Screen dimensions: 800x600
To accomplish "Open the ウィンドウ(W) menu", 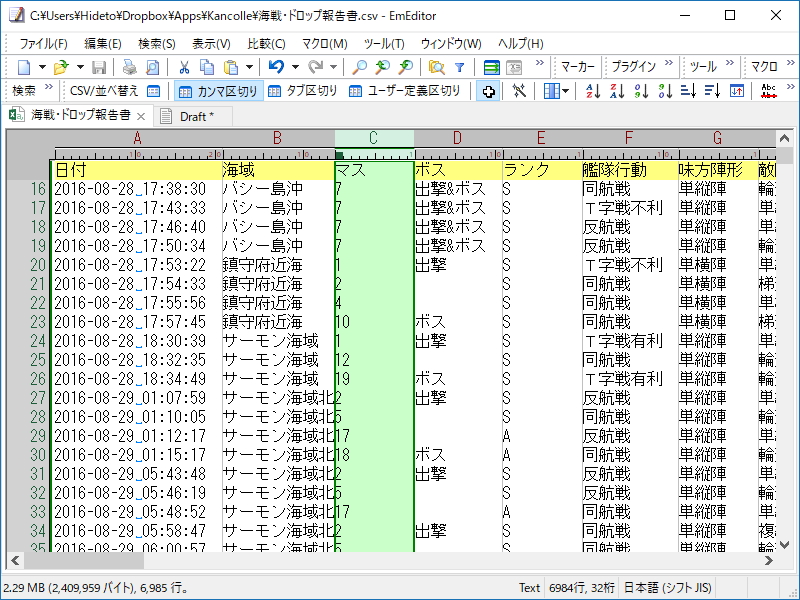I will click(451, 44).
